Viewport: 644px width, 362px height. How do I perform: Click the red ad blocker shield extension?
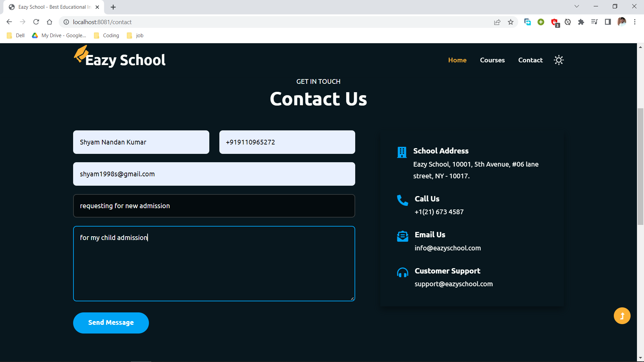point(554,22)
